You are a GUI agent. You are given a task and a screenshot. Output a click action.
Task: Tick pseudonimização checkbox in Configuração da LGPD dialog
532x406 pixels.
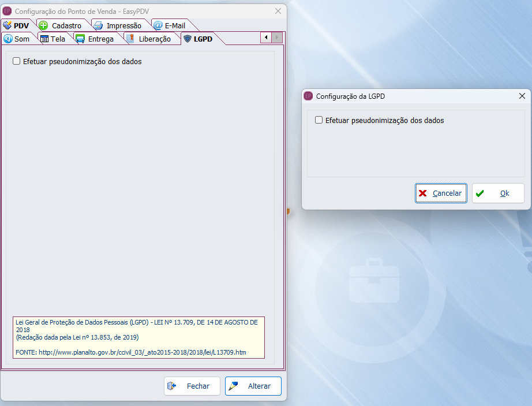(319, 121)
